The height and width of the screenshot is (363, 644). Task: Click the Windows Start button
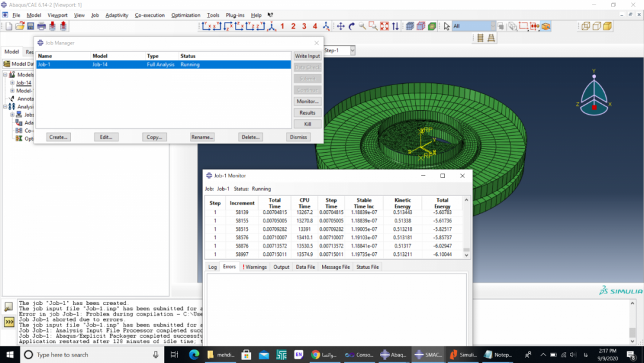coord(10,355)
